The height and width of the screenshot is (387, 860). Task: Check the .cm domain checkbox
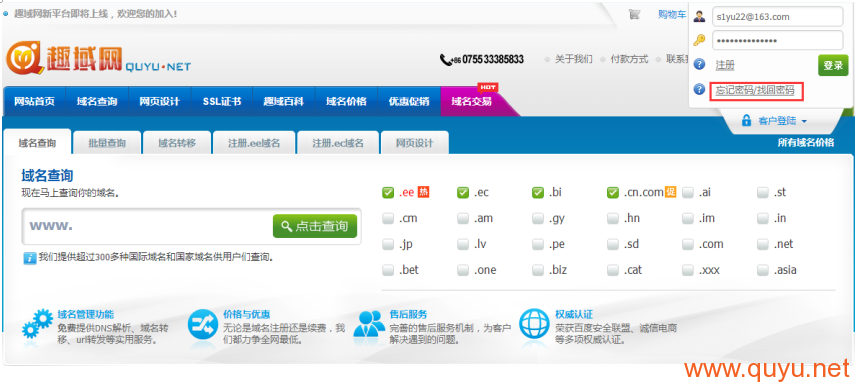388,219
